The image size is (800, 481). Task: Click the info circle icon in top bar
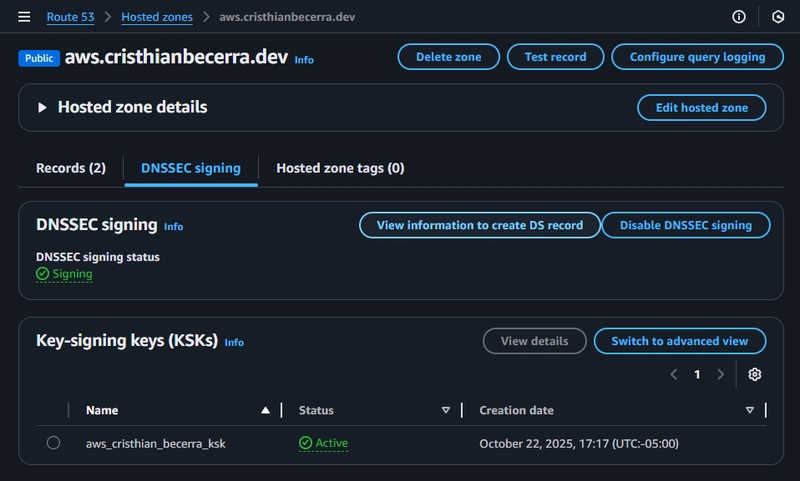click(x=739, y=17)
